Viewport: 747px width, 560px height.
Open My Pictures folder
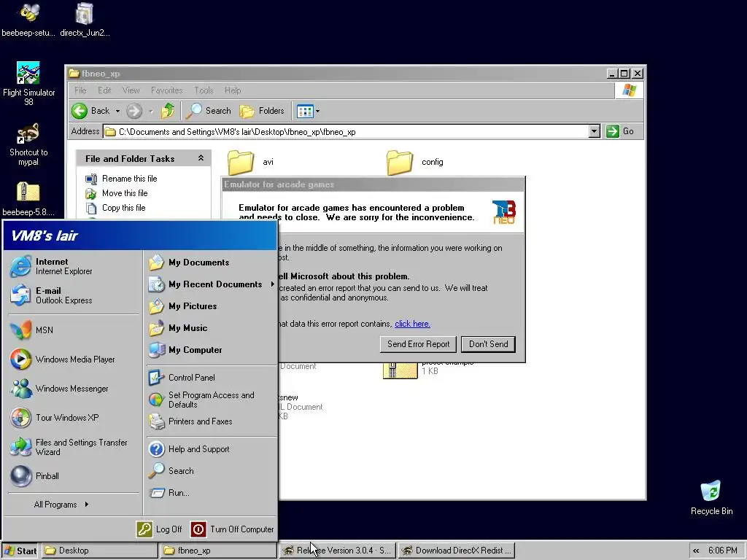(182, 306)
